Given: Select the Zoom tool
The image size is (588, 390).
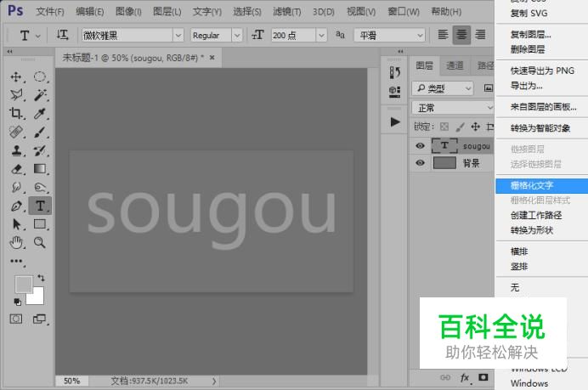Looking at the screenshot, I should [40, 243].
